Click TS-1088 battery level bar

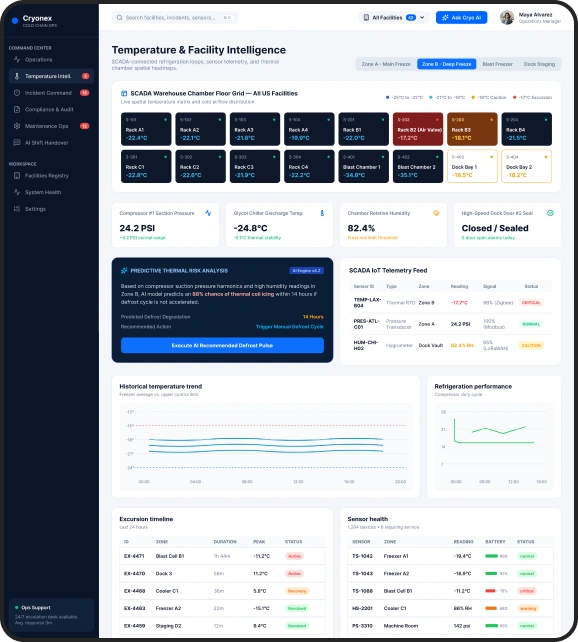tap(490, 591)
